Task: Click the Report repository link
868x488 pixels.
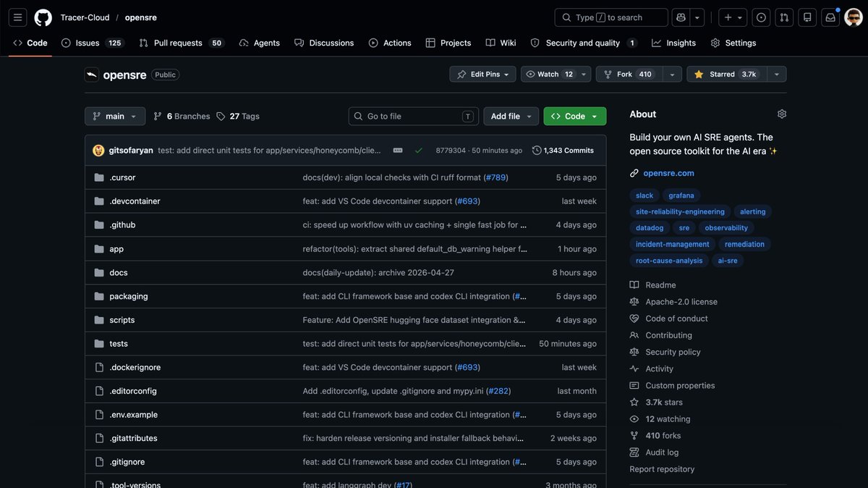Action: 662,469
